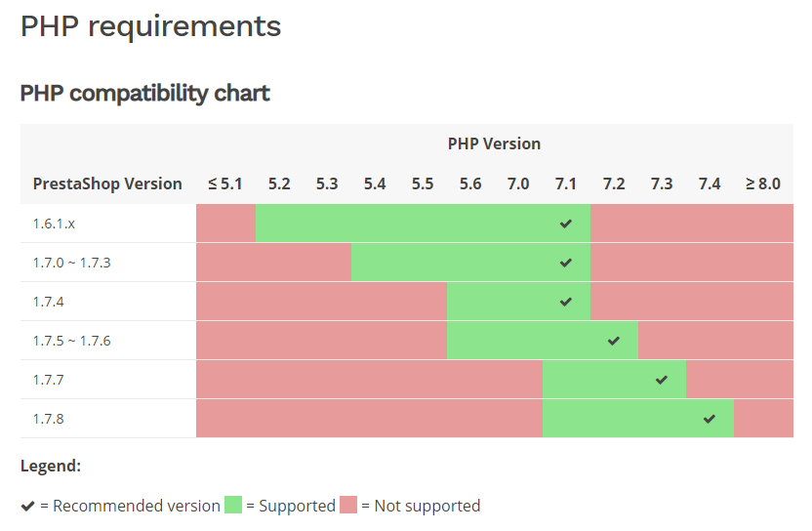Click the green Supported legend swatch
This screenshot has width=812, height=531.
tap(233, 506)
